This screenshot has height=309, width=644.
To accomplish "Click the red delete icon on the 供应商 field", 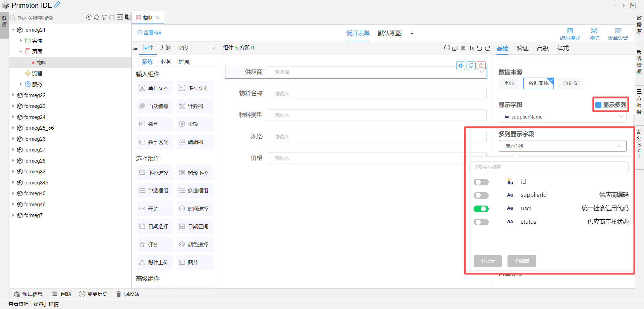I will click(481, 66).
